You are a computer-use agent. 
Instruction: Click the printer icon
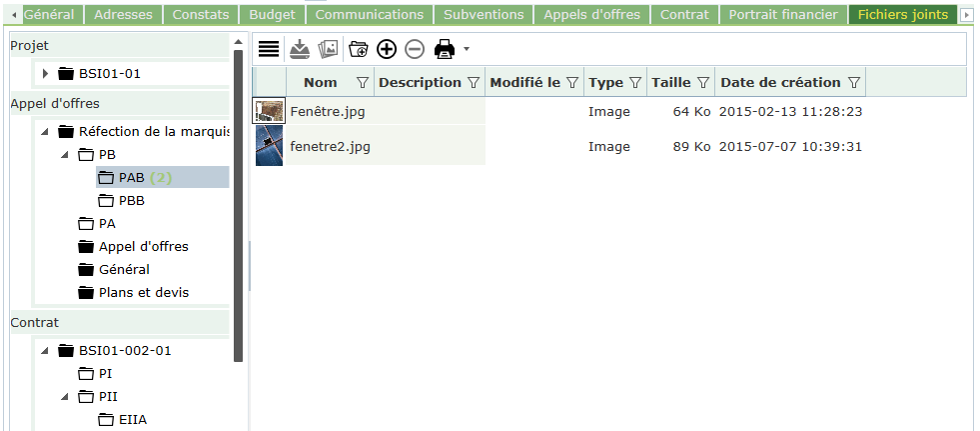445,49
